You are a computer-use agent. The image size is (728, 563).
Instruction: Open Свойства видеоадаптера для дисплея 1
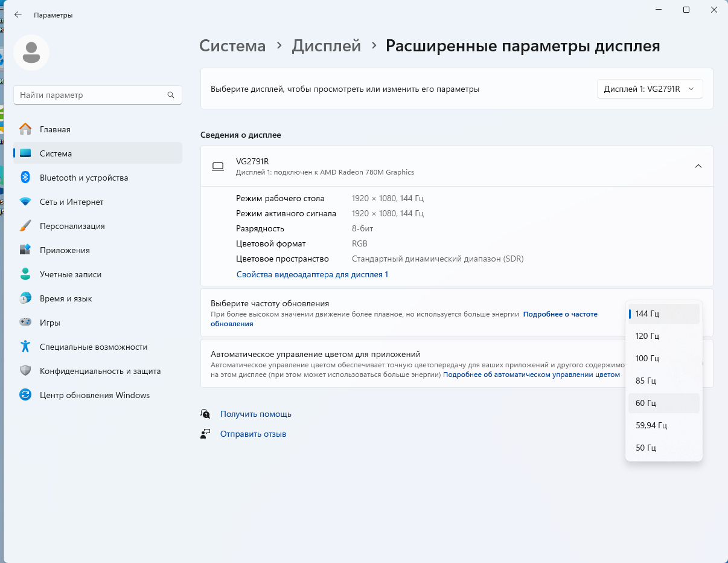312,274
